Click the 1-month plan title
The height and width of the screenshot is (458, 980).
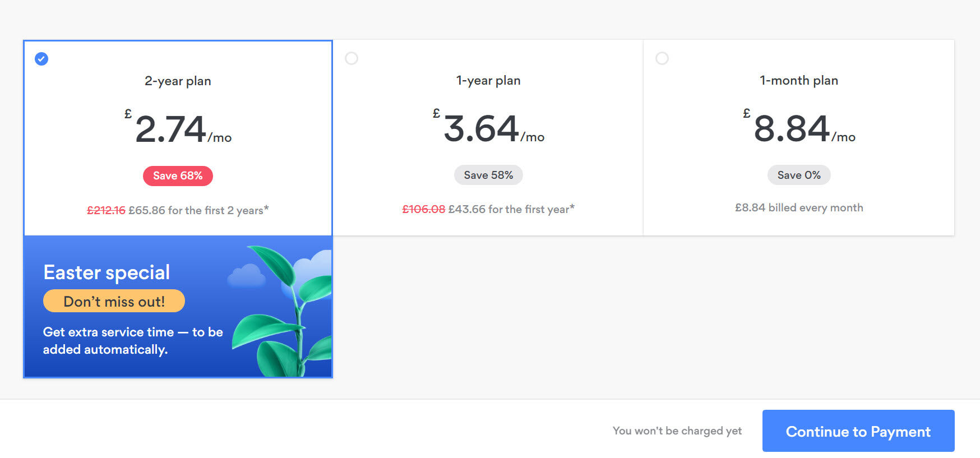point(799,80)
